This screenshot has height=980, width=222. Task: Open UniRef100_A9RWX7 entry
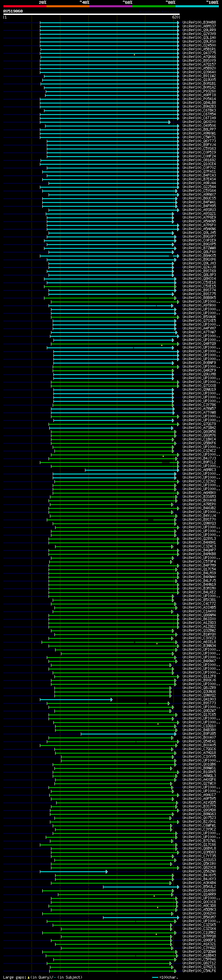(x=199, y=194)
